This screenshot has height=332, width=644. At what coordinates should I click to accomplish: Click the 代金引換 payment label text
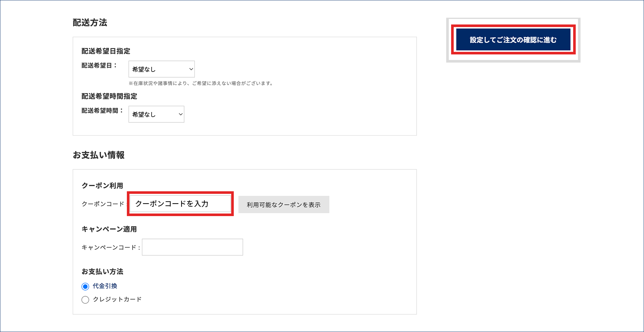click(x=105, y=286)
